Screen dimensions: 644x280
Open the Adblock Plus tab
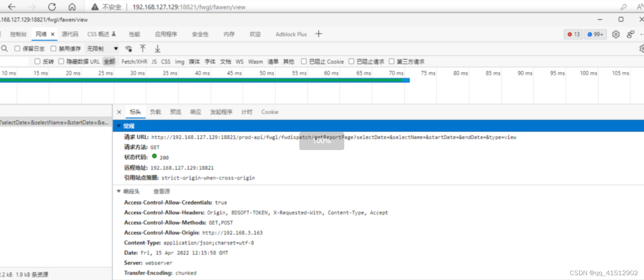(291, 34)
